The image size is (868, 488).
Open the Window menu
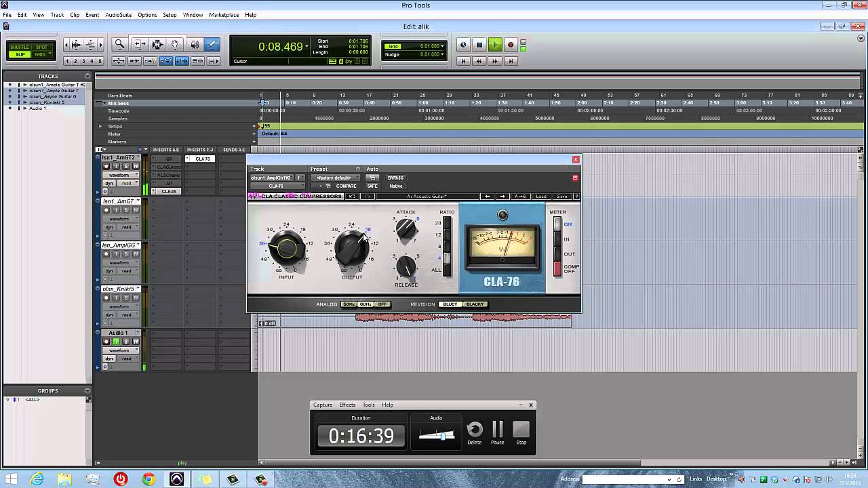pos(193,15)
